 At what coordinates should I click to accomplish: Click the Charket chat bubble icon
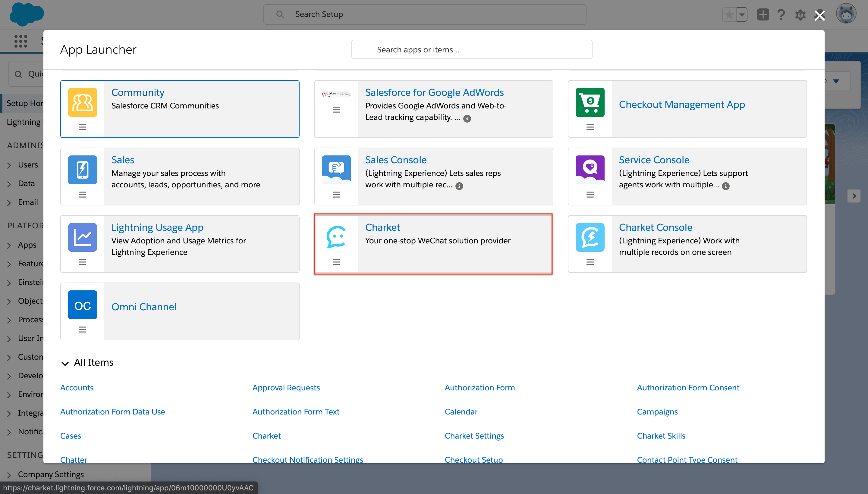pyautogui.click(x=336, y=237)
